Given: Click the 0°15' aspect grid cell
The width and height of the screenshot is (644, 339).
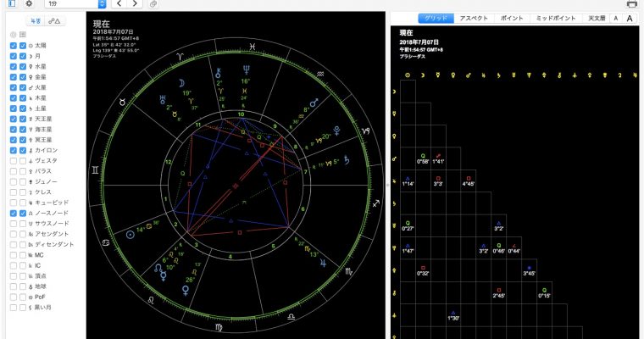Looking at the screenshot, I should tap(544, 292).
